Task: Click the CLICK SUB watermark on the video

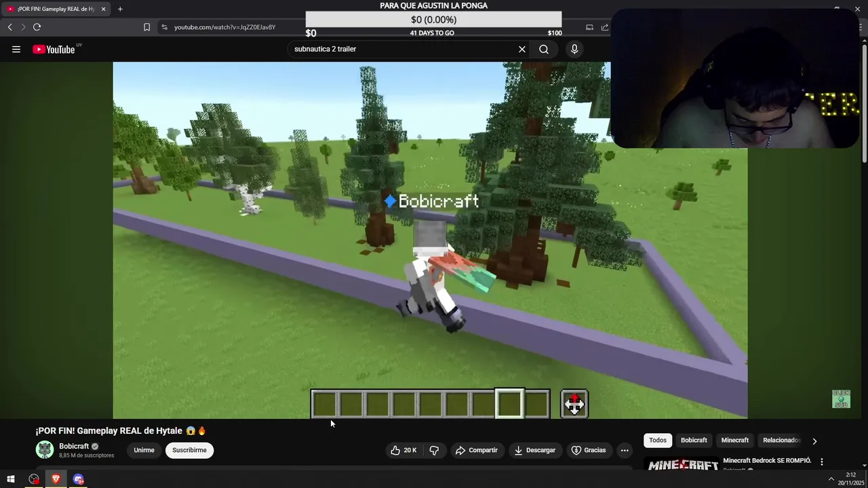Action: [x=841, y=399]
